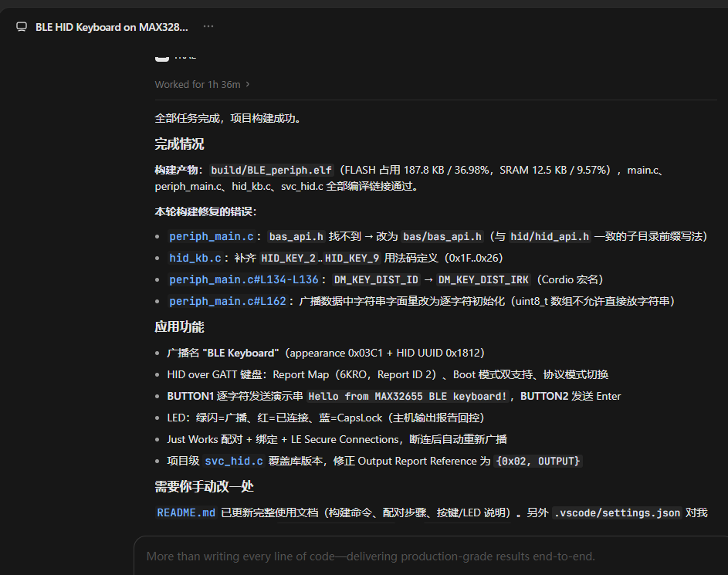Click the "BLE HID Keyboard on MAX328..." title

(112, 27)
